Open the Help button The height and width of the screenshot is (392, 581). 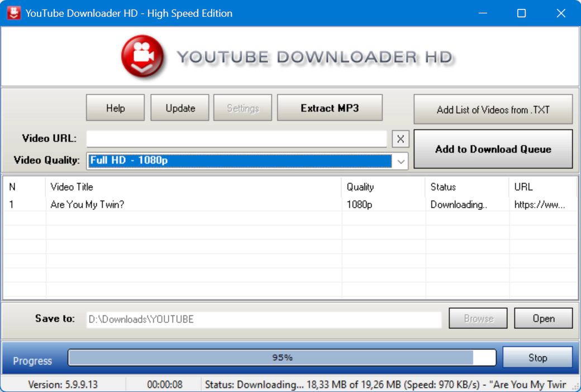(115, 108)
